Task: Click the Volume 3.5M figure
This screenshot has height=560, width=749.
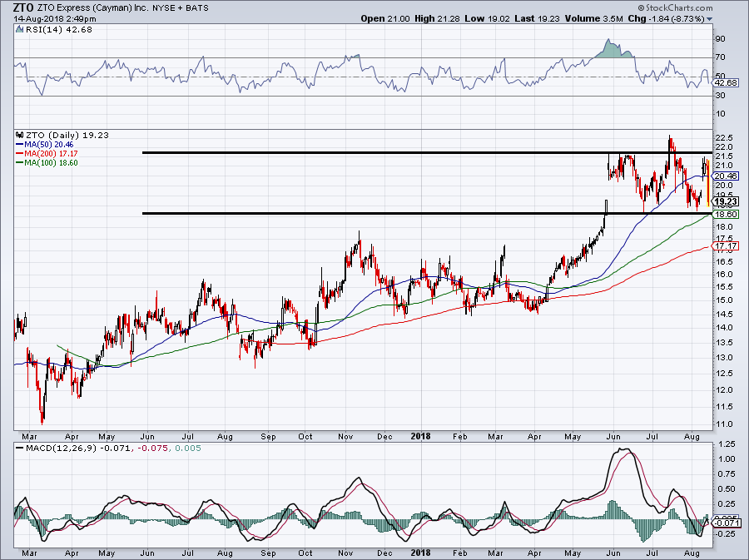Action: coord(593,18)
